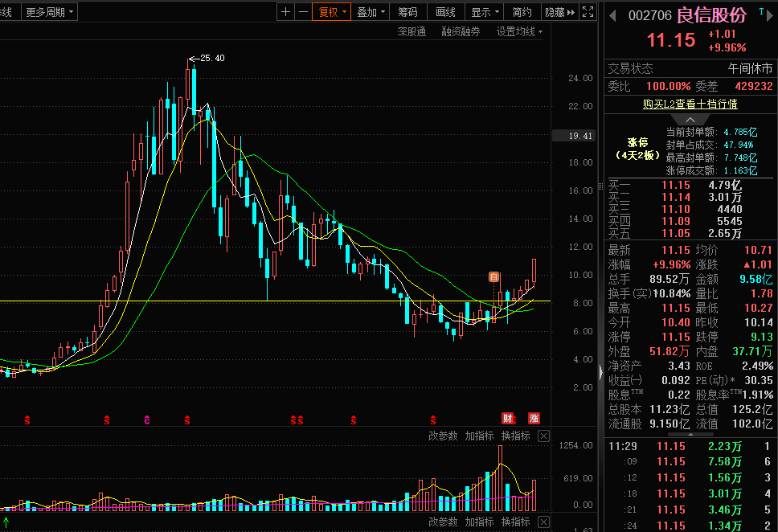The image size is (778, 532).
Task: Click 换手(实) 10.84% value
Action: pyautogui.click(x=672, y=294)
